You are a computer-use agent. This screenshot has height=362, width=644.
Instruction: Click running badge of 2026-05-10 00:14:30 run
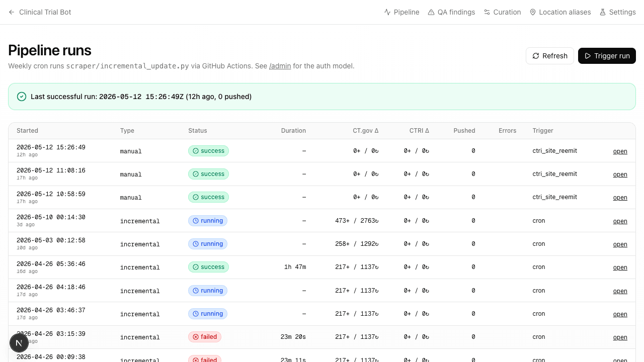[x=208, y=221]
